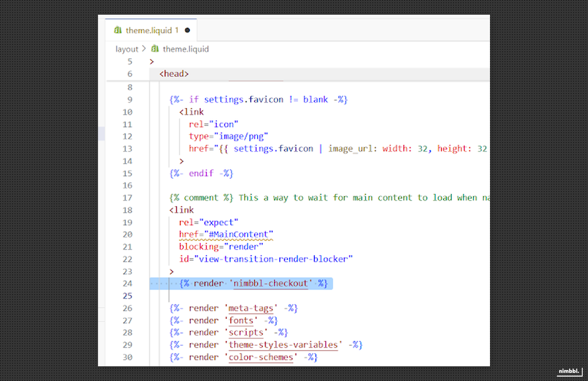588x381 pixels.
Task: Click line number 24 in the gutter
Action: [128, 283]
